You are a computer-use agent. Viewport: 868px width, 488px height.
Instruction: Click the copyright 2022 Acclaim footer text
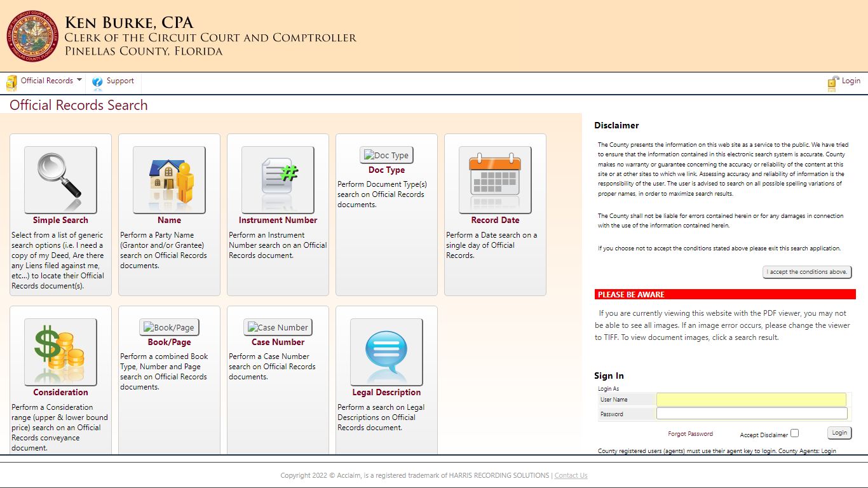tap(416, 475)
